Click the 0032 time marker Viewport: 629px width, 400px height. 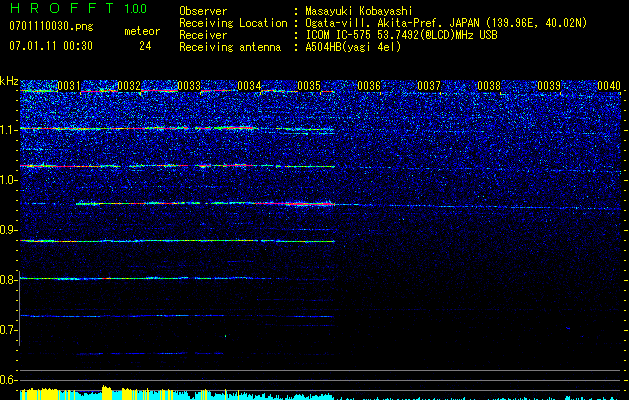[129, 86]
